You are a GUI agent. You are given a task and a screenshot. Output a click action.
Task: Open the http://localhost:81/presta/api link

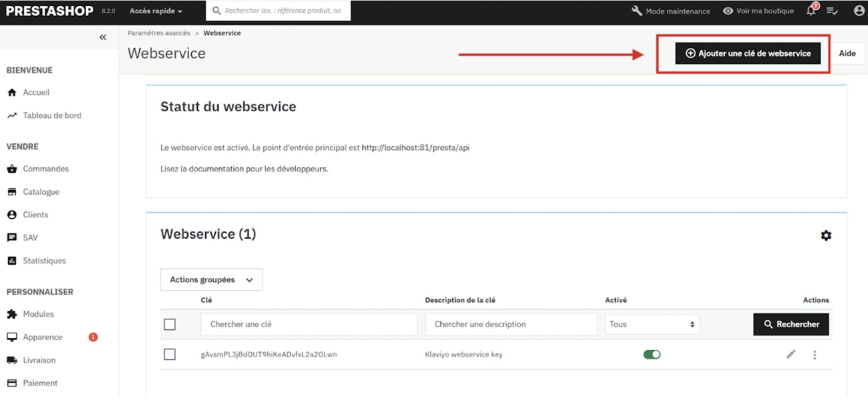point(416,148)
